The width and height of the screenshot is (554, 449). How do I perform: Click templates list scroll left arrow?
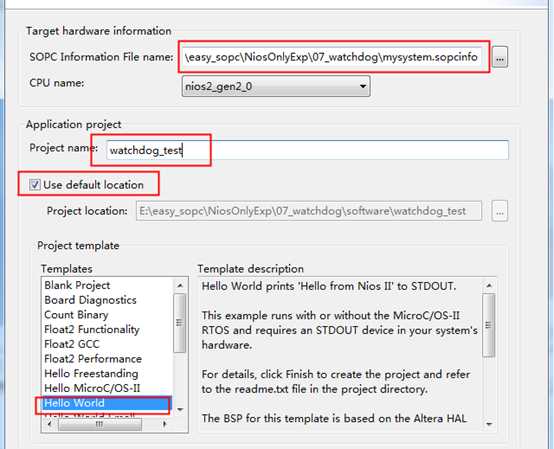(49, 424)
